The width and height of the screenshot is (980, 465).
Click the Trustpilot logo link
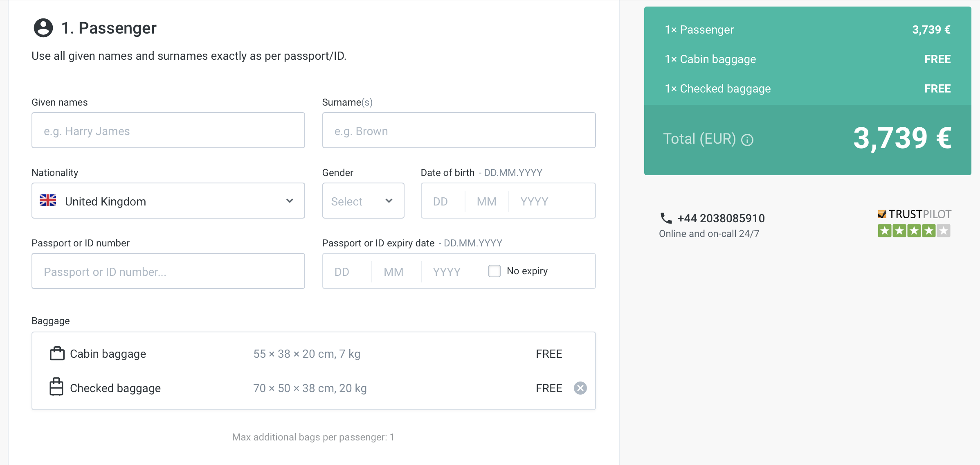click(x=914, y=214)
